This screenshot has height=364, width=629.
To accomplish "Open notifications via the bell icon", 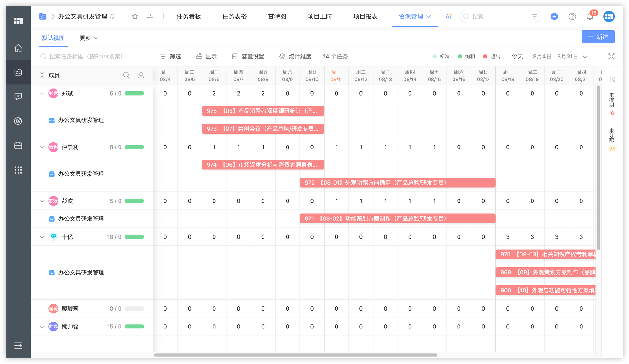I will 590,16.
